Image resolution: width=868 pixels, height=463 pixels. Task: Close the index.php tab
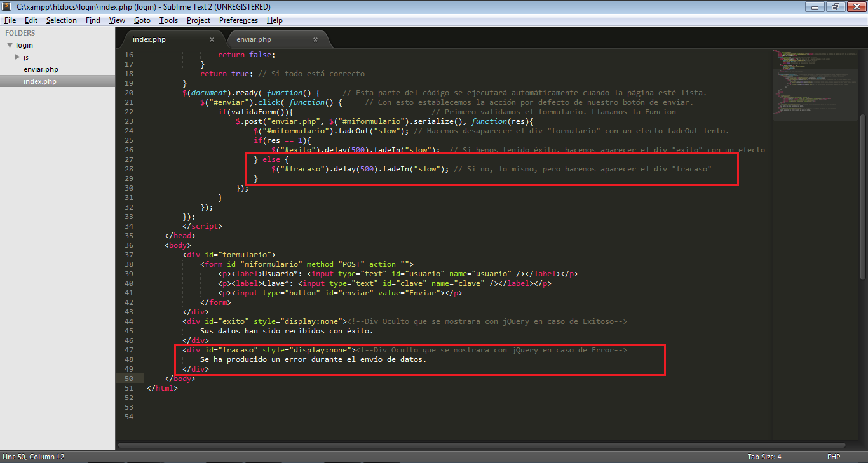click(212, 39)
